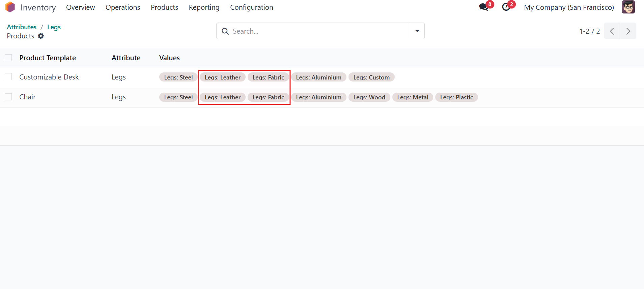The width and height of the screenshot is (644, 289).
Task: Go to the previous page arrow
Action: (x=612, y=31)
